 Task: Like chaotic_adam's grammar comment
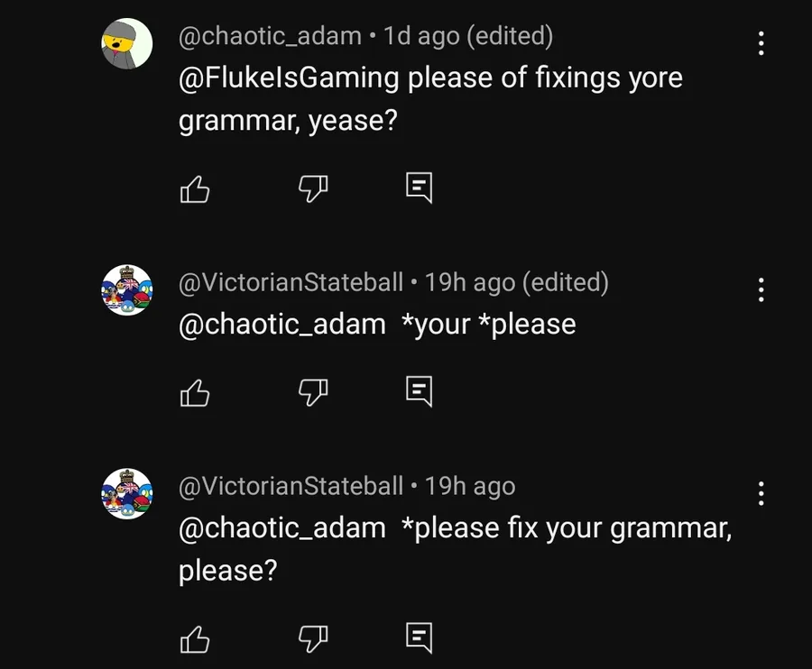pos(196,189)
